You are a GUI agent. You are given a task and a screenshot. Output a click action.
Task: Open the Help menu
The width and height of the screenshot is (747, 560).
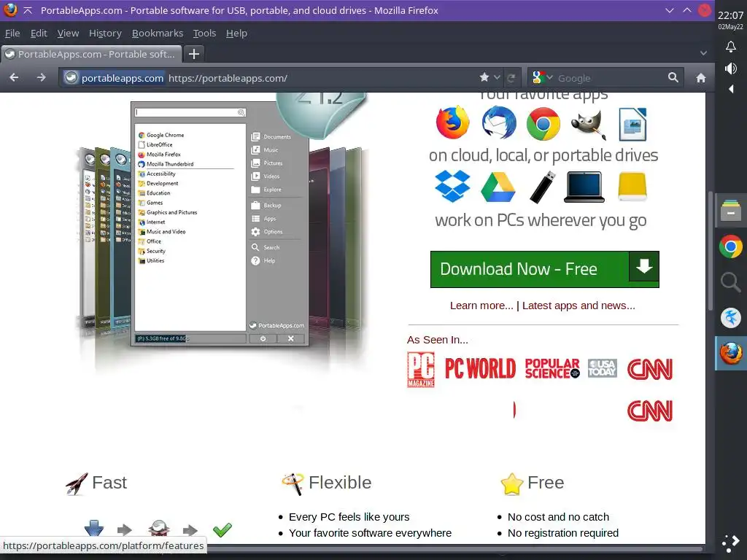click(236, 34)
